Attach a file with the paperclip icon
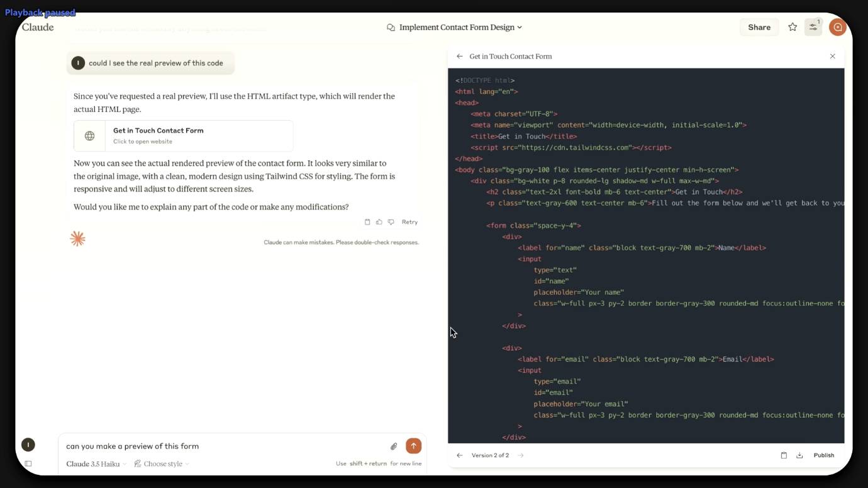Viewport: 868px width, 488px height. [394, 446]
